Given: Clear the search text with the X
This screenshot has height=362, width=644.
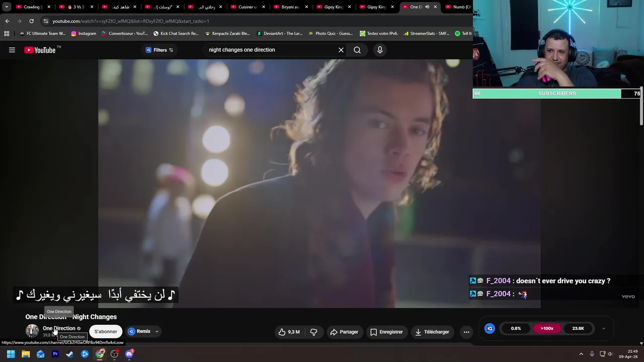Looking at the screenshot, I should click(341, 50).
